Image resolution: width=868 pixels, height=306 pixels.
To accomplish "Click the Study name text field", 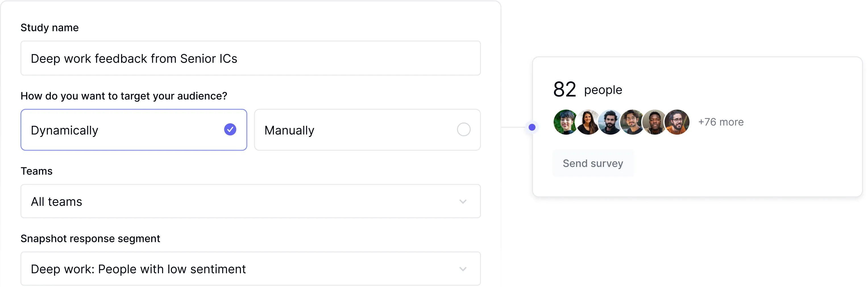I will (250, 58).
